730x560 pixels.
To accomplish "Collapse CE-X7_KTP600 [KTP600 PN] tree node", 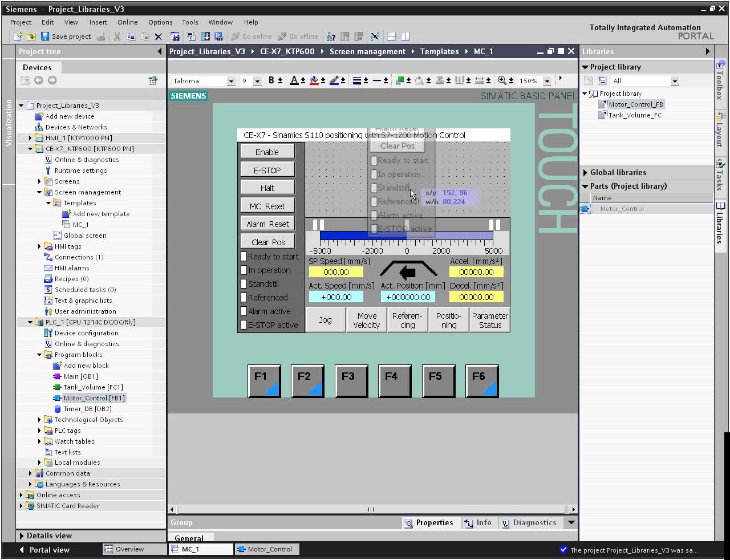I will coord(30,149).
